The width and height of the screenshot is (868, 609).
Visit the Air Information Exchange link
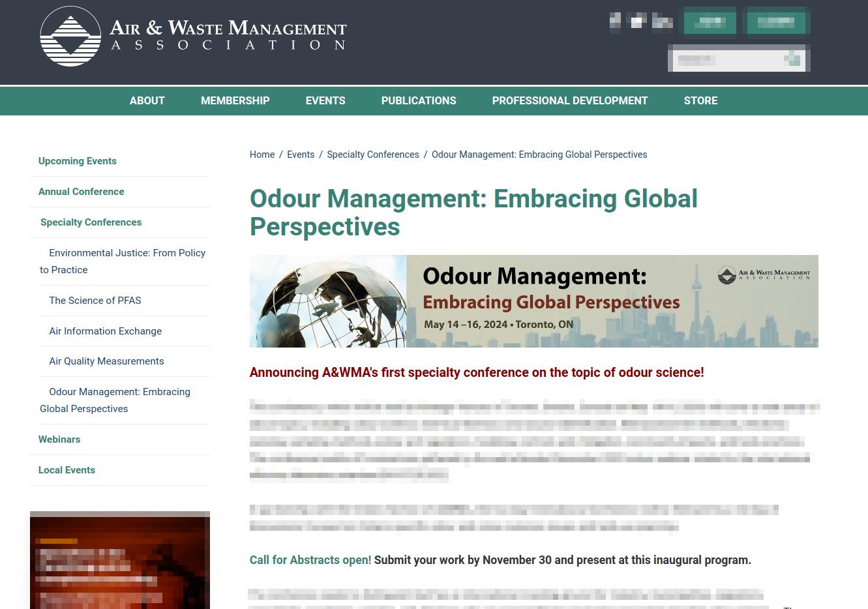point(106,331)
